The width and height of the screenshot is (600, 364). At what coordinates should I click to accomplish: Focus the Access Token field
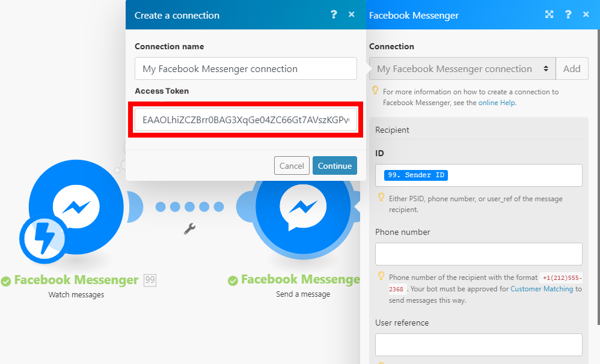click(x=245, y=120)
